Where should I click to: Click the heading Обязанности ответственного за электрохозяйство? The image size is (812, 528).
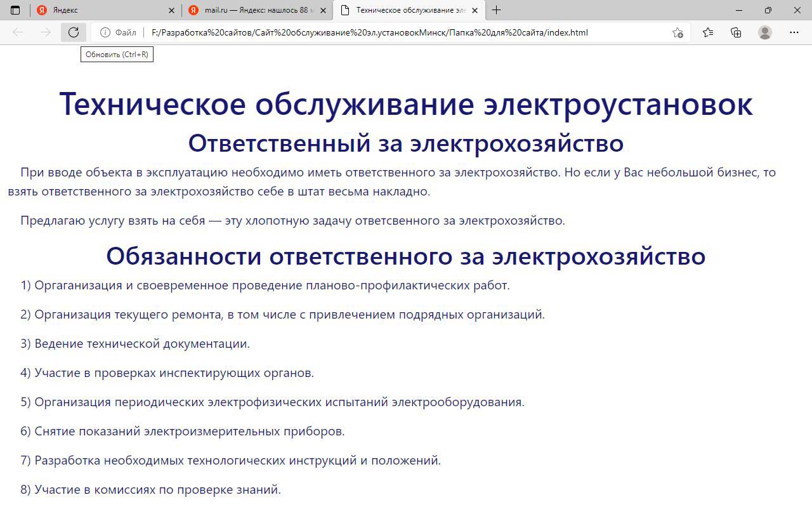[405, 256]
